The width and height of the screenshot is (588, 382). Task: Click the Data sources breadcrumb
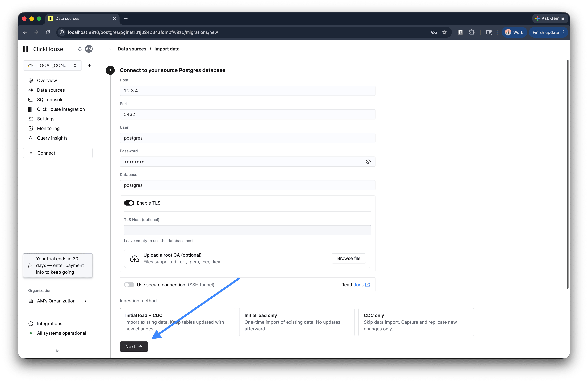132,49
